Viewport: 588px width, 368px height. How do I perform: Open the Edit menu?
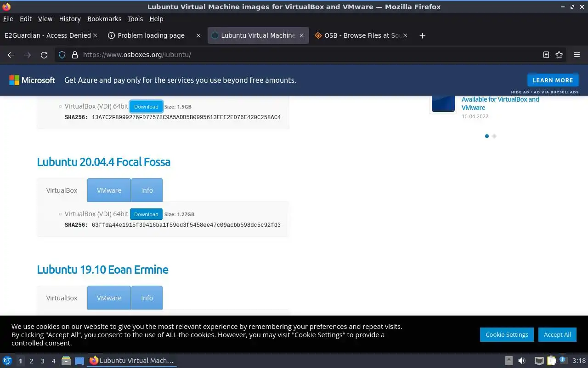click(26, 19)
